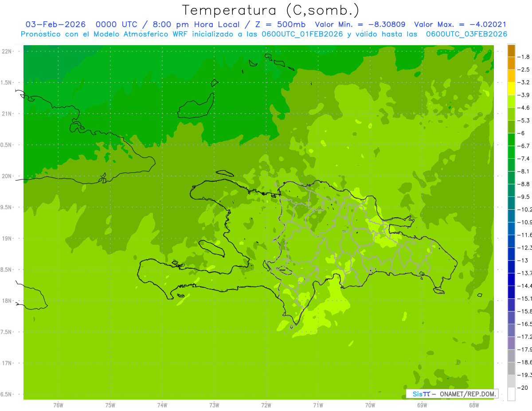Click the "0000 UTC" time text
This screenshot has height=411, width=532.
click(117, 24)
